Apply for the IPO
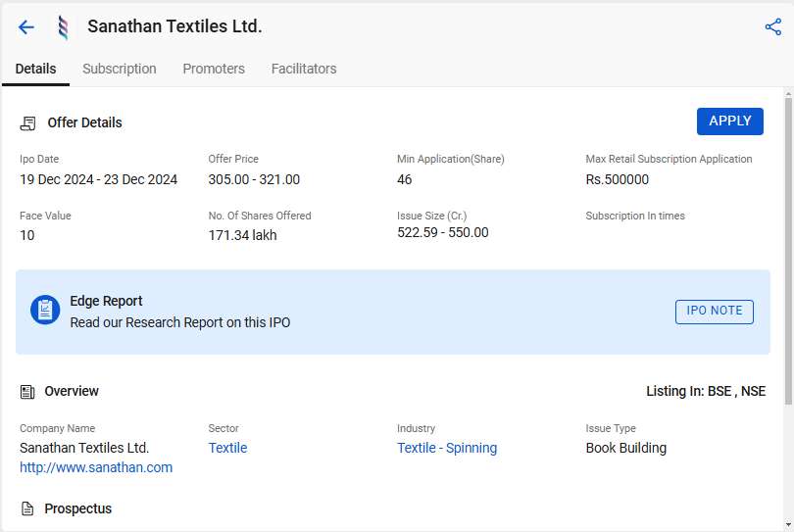 click(729, 121)
